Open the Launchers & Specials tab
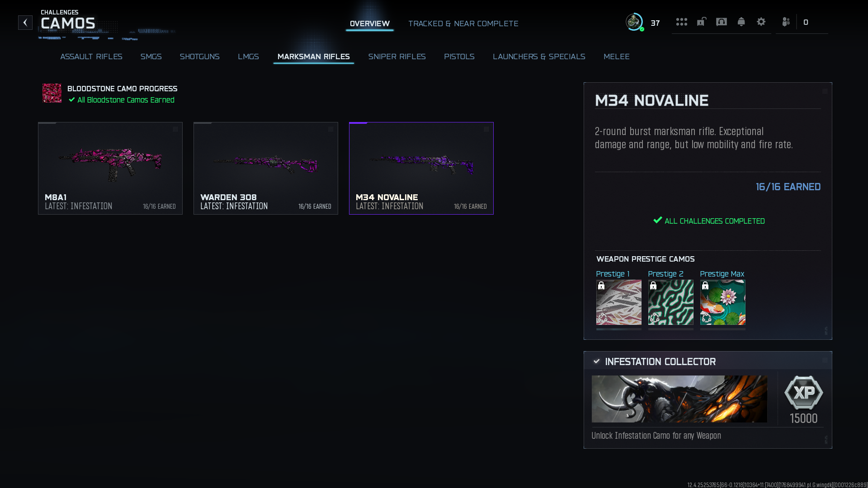This screenshot has width=868, height=488. click(539, 56)
